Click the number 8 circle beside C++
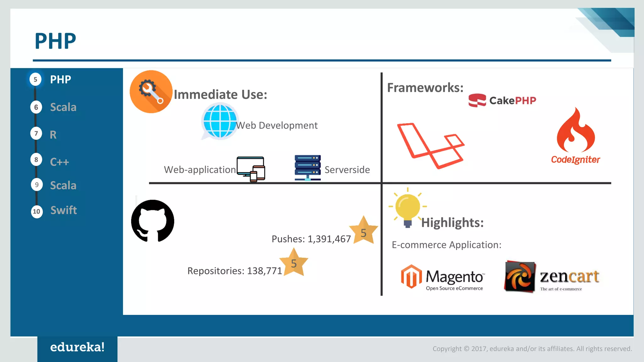The width and height of the screenshot is (644, 362). [36, 160]
